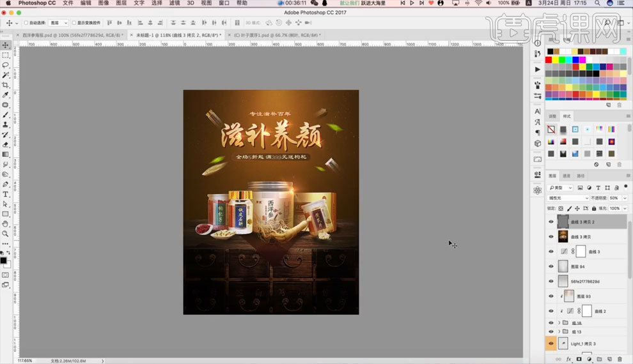Select the Gradient tool
Screen dimensions: 633x364
tap(6, 155)
